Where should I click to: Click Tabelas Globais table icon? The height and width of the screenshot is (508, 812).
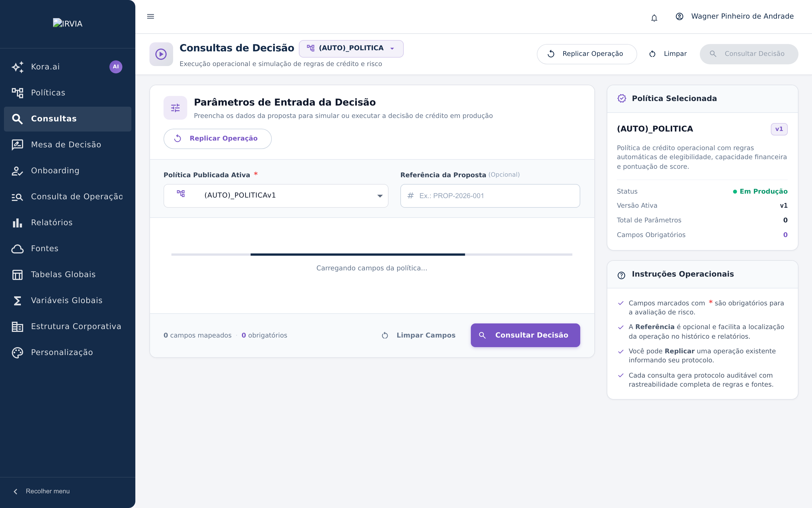click(17, 275)
